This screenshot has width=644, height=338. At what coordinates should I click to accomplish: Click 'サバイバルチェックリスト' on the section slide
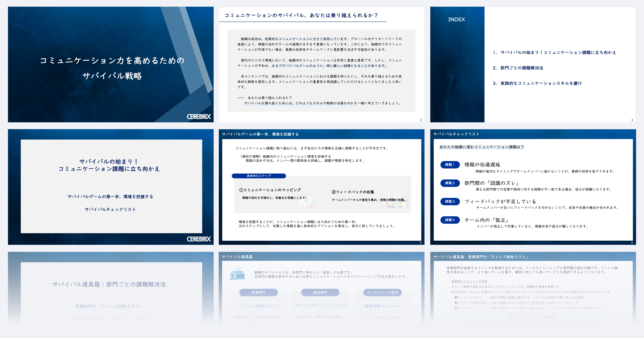click(110, 209)
